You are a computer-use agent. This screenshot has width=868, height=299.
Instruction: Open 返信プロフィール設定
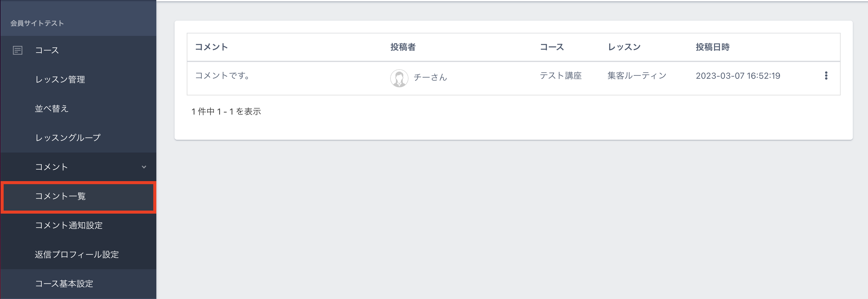pyautogui.click(x=77, y=255)
